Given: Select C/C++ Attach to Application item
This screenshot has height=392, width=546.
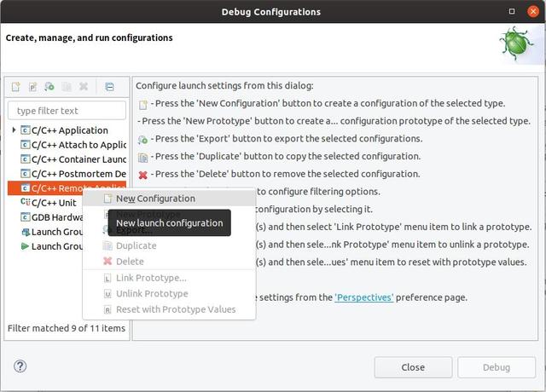Looking at the screenshot, I should 73,145.
